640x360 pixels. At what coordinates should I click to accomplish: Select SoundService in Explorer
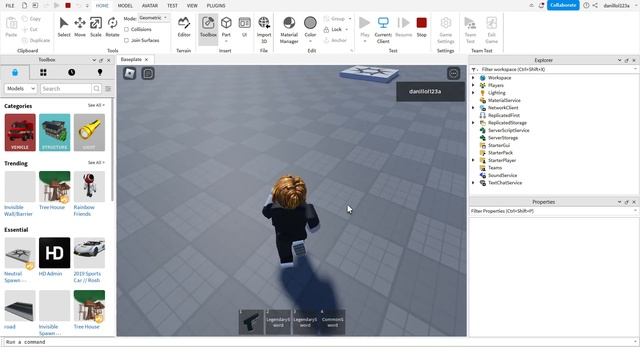point(502,176)
